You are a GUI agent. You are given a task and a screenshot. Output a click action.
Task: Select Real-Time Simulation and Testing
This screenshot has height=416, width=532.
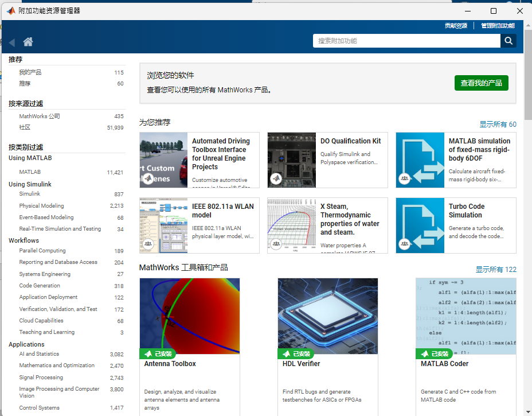(x=60, y=229)
